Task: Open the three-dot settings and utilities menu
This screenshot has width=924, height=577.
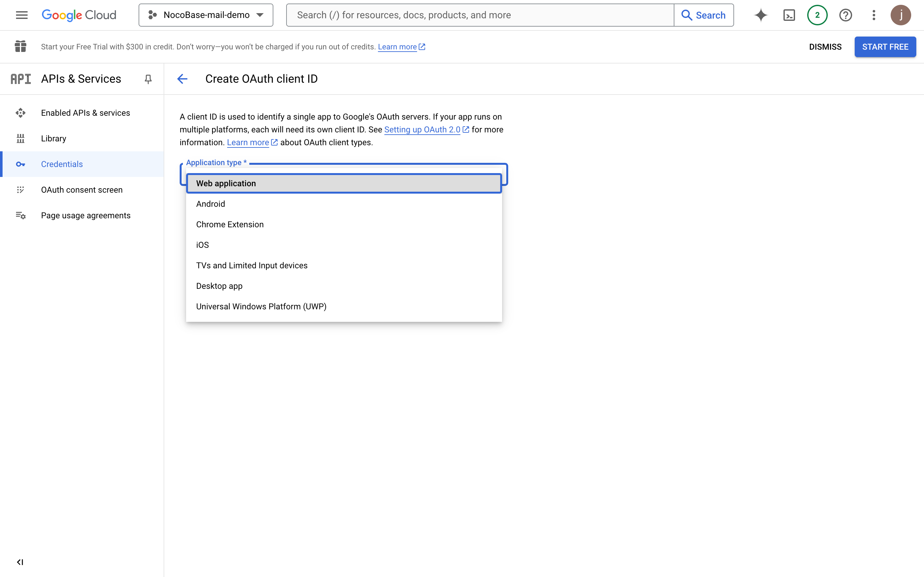Action: (x=874, y=15)
